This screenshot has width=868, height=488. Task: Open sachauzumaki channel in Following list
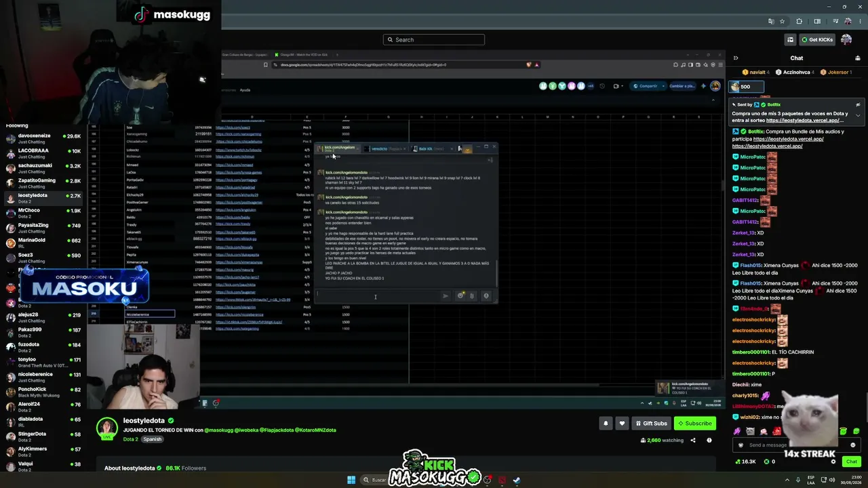tap(43, 168)
